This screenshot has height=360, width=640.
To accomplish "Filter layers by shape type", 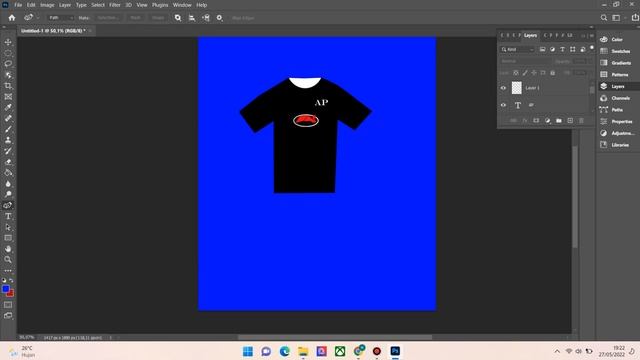I will click(x=573, y=49).
